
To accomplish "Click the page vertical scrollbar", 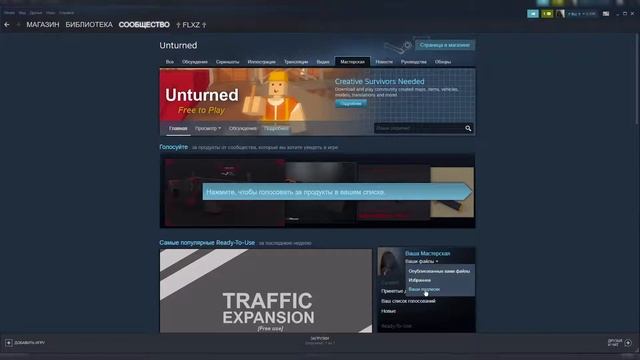I will pyautogui.click(x=638, y=80).
